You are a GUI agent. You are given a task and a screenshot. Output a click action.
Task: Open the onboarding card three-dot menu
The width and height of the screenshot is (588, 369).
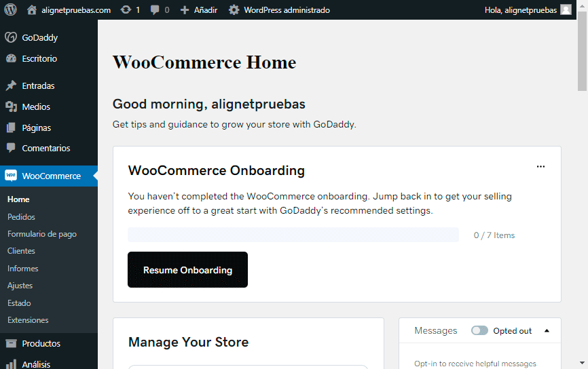pyautogui.click(x=540, y=166)
